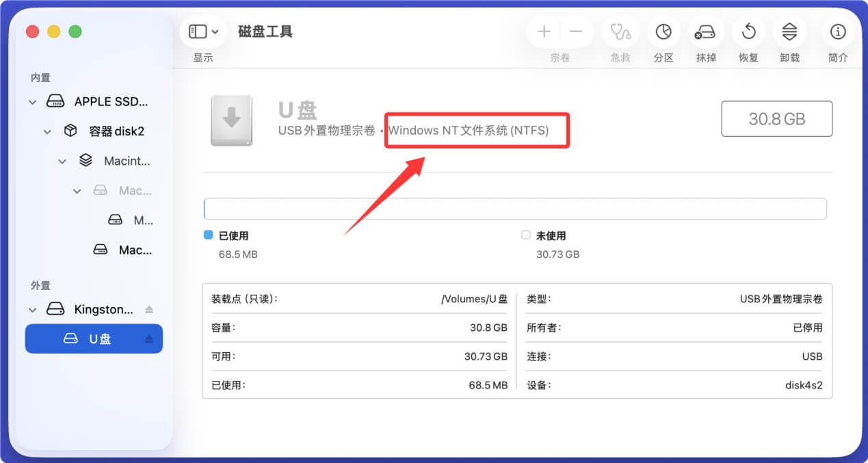Eject the Kingston external drive
868x463 pixels.
pyautogui.click(x=149, y=308)
